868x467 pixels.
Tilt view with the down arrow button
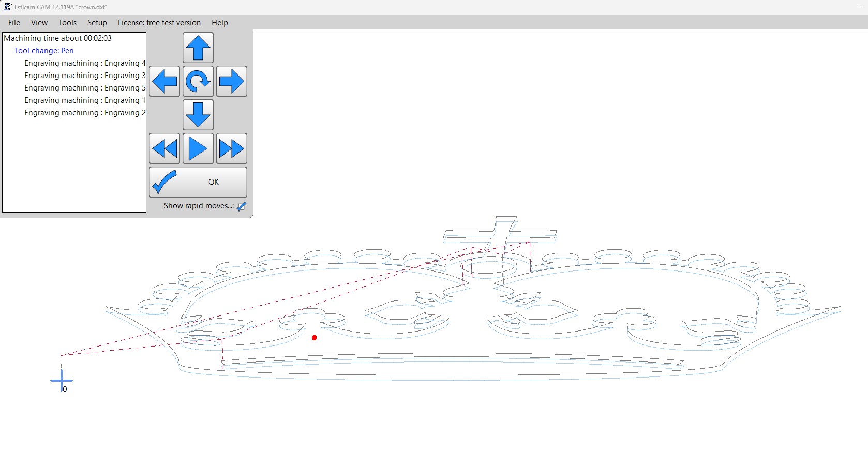[198, 115]
